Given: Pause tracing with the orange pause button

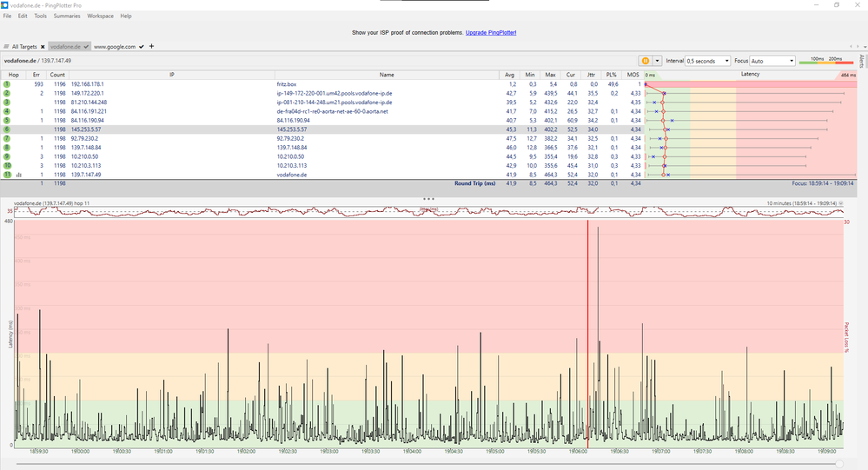Looking at the screenshot, I should point(645,61).
